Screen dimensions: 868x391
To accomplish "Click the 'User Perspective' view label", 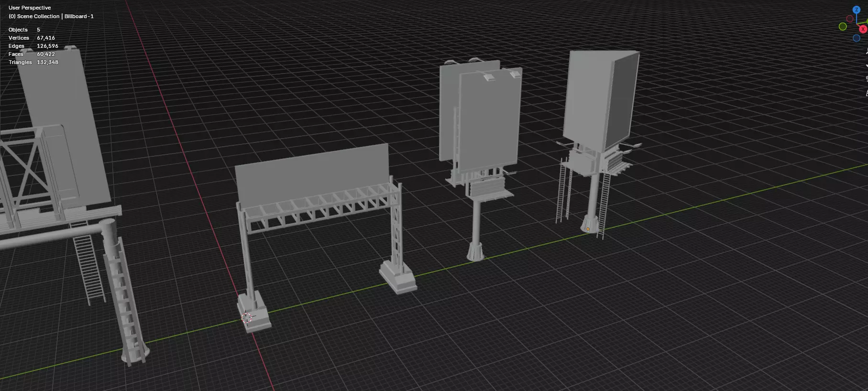I will 30,8.
